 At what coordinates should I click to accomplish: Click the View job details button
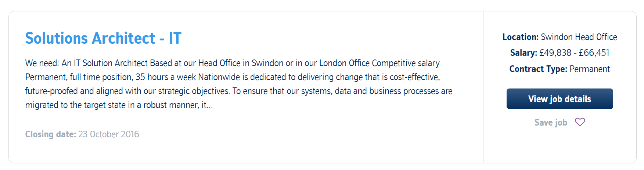560,99
